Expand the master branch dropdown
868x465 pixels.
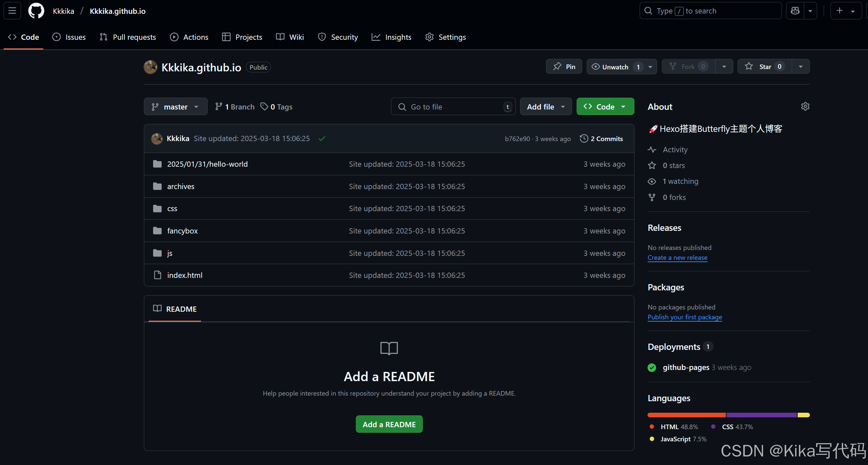click(x=175, y=107)
